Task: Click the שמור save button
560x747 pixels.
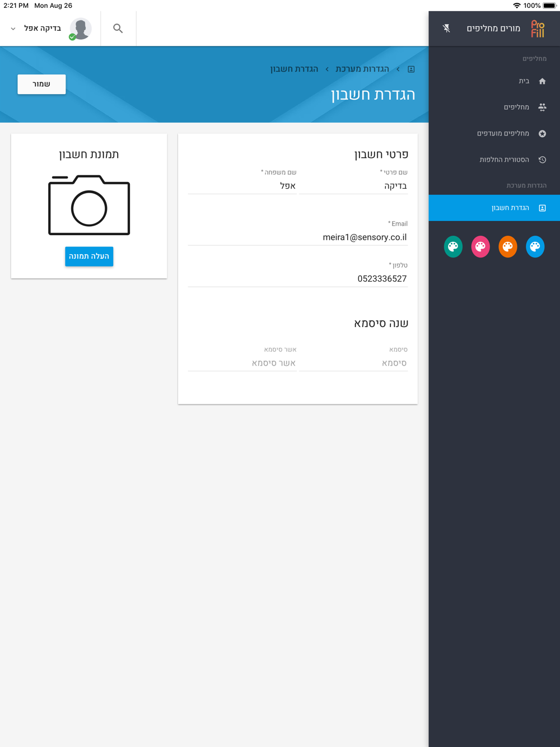Action: click(41, 84)
